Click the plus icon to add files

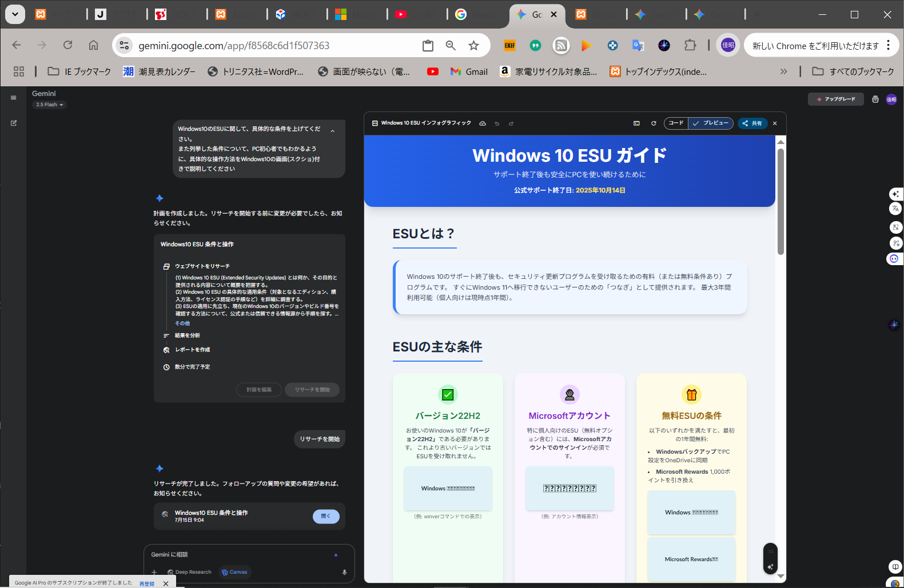pos(154,572)
